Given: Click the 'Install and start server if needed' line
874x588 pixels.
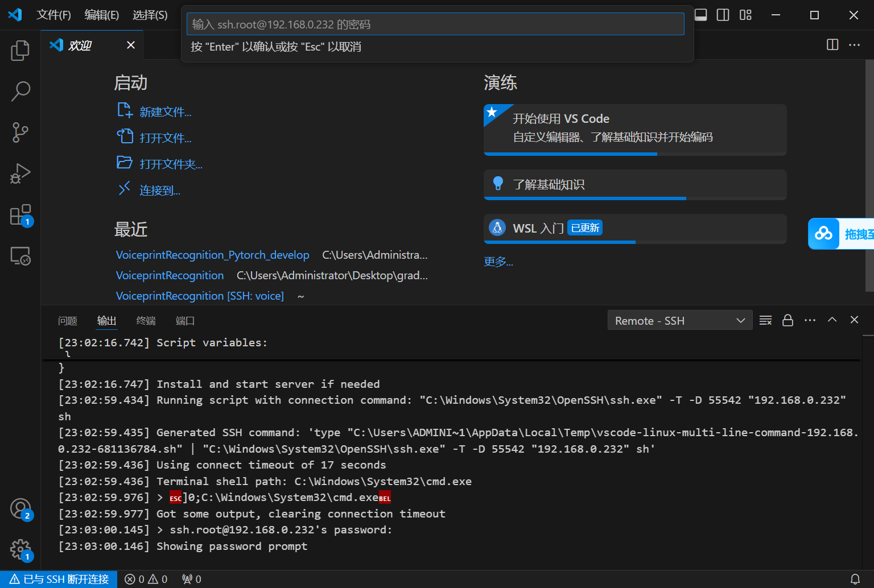Looking at the screenshot, I should point(219,384).
